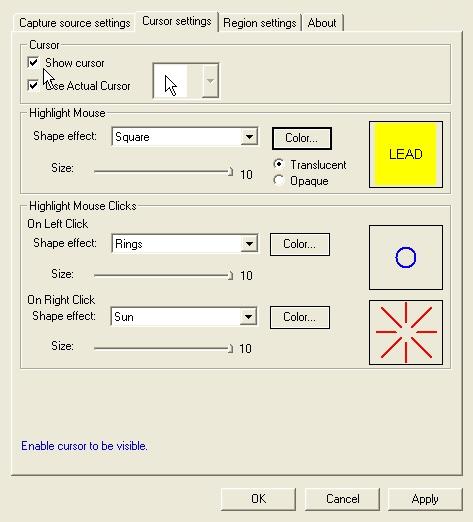Open the Region settings tab
The image size is (473, 522).
[x=260, y=23]
